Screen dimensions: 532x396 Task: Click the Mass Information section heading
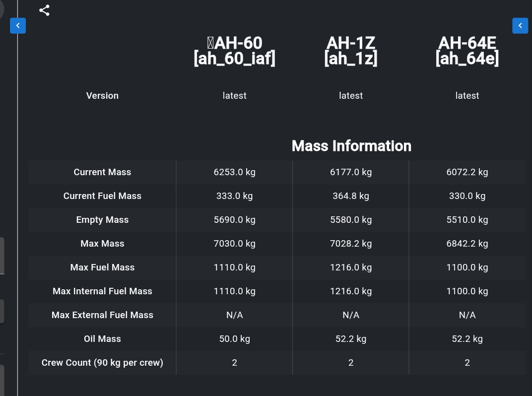(351, 146)
